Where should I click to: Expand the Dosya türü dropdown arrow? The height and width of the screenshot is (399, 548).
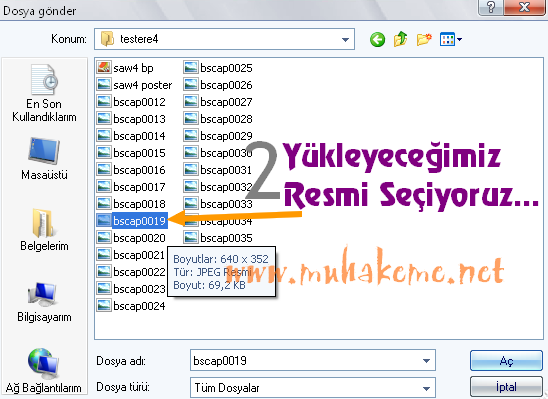[426, 388]
